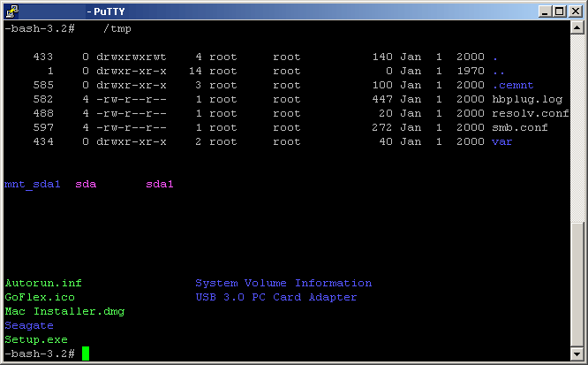Click the magenta sda1 device entry
The height and width of the screenshot is (365, 588).
[x=160, y=185]
